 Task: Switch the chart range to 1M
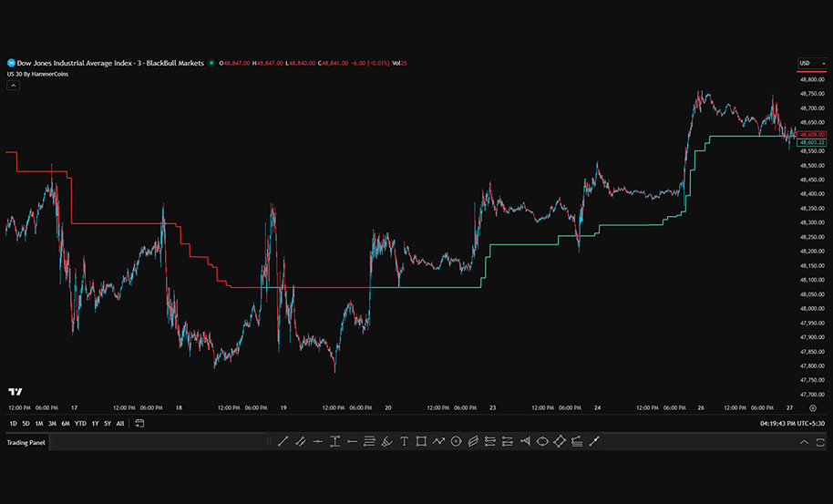[x=39, y=424]
